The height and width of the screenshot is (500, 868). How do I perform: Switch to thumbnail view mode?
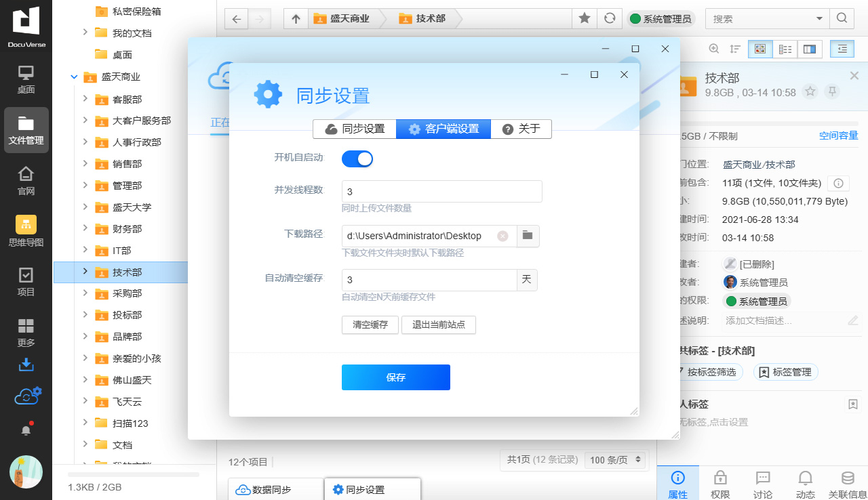click(760, 49)
